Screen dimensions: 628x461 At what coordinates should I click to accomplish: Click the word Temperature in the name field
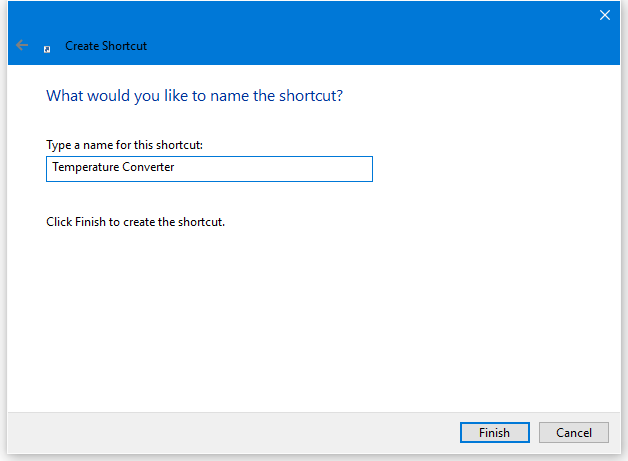[83, 168]
